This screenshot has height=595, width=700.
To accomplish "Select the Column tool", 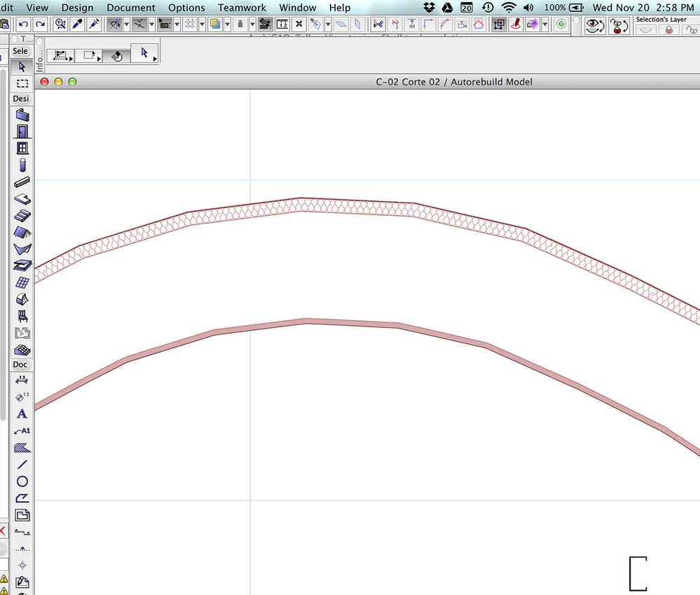I will point(22,165).
